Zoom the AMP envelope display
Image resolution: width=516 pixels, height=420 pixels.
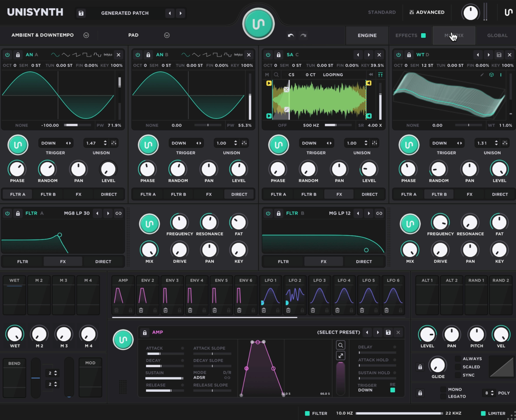click(x=341, y=345)
